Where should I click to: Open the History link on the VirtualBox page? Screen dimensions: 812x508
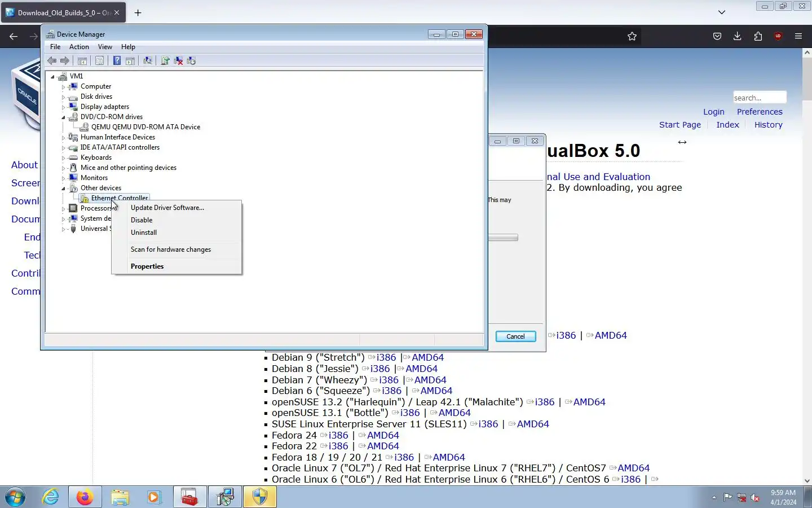(x=768, y=125)
